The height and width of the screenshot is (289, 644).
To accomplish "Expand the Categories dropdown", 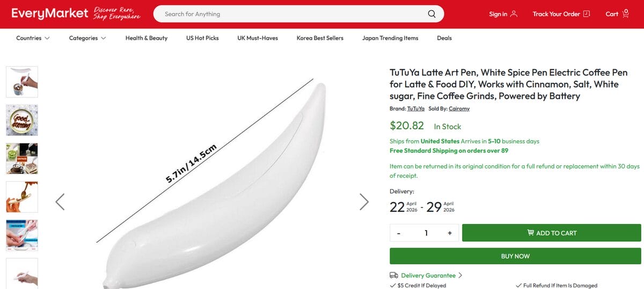I will [87, 38].
